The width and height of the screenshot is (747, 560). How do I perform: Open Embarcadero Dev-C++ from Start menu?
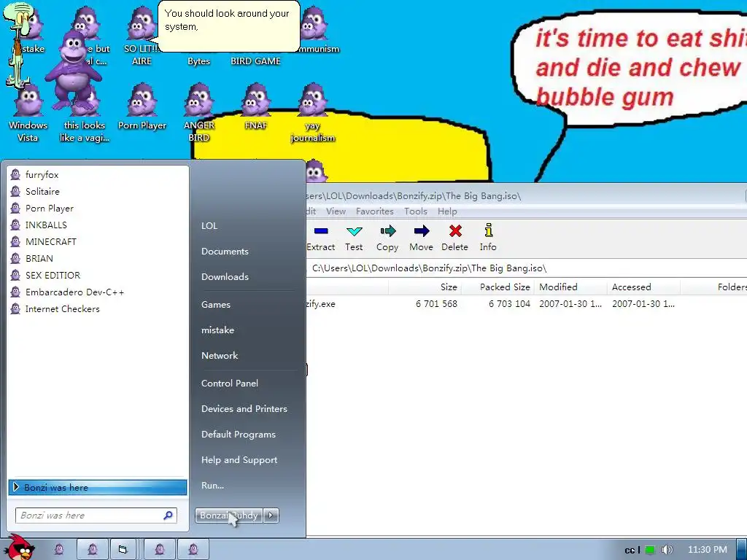tap(98, 292)
